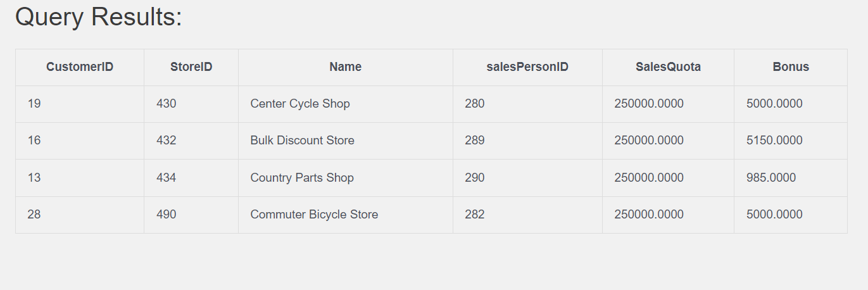This screenshot has width=868, height=290.
Task: Click CustomerID value 28
Action: (34, 215)
